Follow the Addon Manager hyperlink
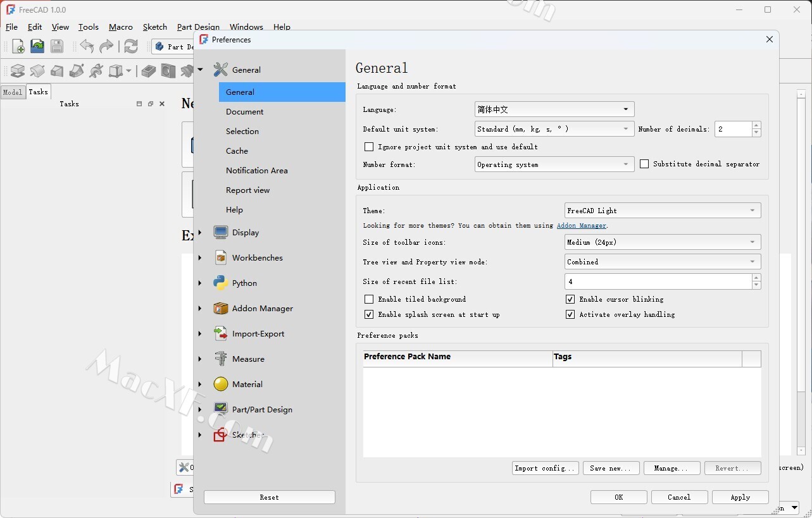Screen dimensions: 812x518 tap(582, 225)
